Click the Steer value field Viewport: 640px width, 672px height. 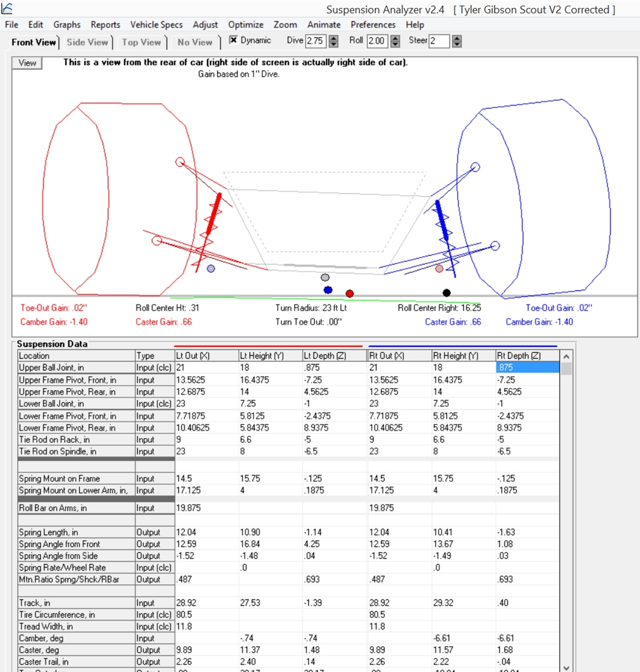click(439, 41)
